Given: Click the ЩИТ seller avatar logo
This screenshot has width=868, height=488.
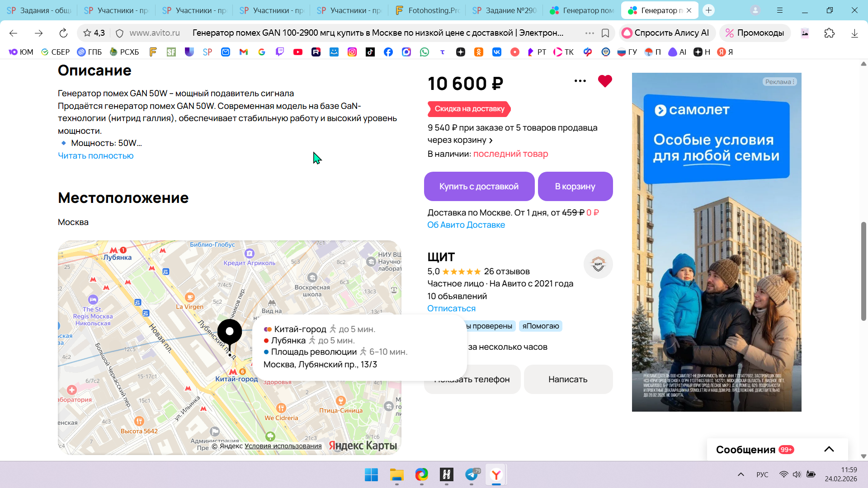Looking at the screenshot, I should (x=598, y=264).
